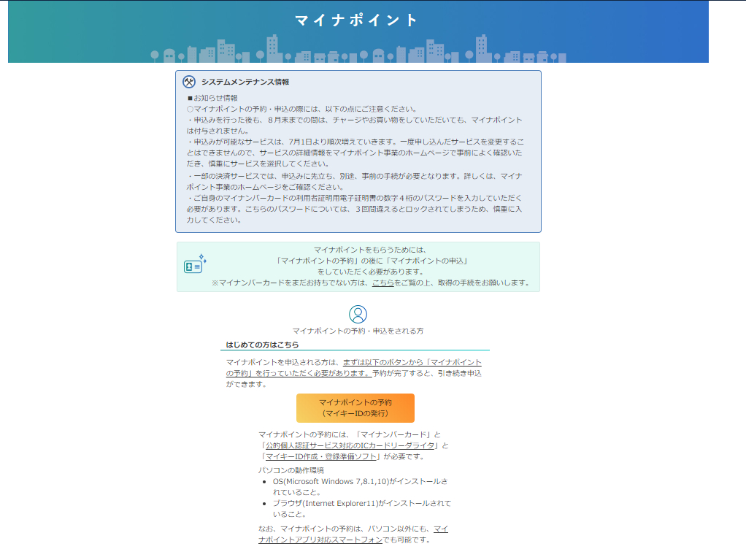The height and width of the screenshot is (560, 746).
Task: Click the OS(Microsoft Windows 7,8.1,10) bullet item
Action: click(360, 487)
